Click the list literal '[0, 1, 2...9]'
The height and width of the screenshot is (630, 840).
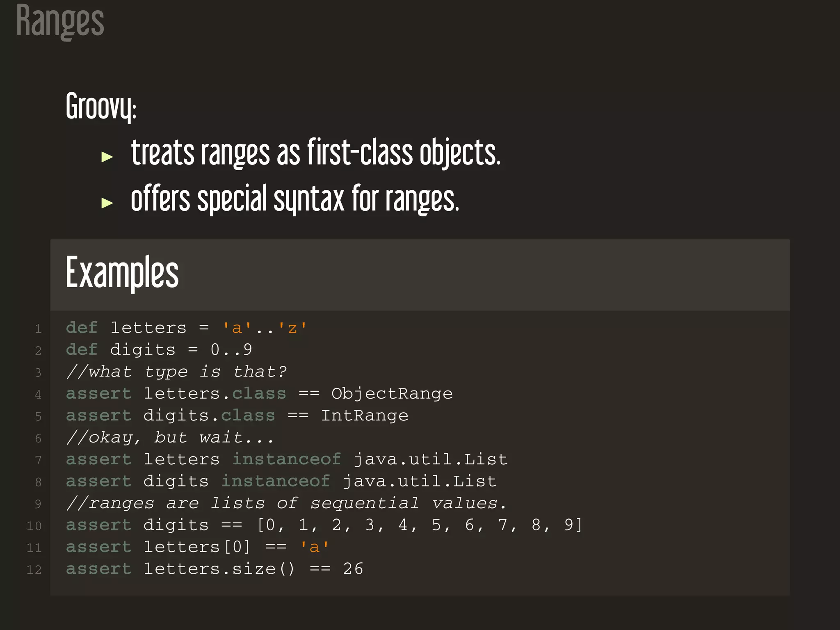point(419,525)
